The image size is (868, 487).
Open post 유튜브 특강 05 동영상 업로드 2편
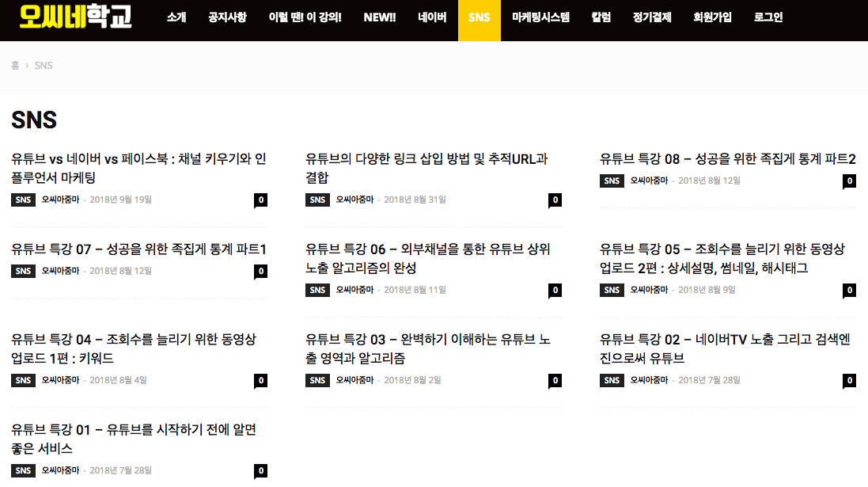point(722,258)
